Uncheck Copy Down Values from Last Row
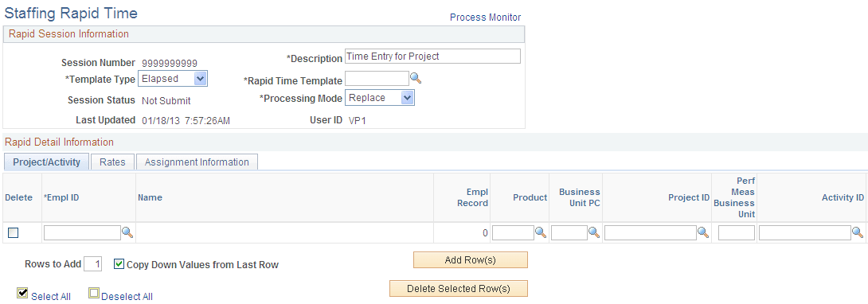The width and height of the screenshot is (868, 304). [119, 264]
